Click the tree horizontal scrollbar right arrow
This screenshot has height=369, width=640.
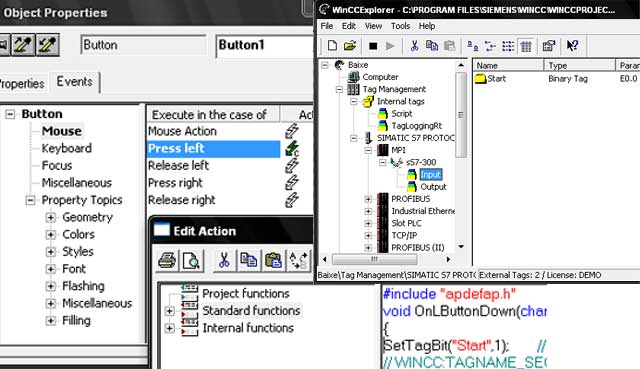(x=448, y=259)
